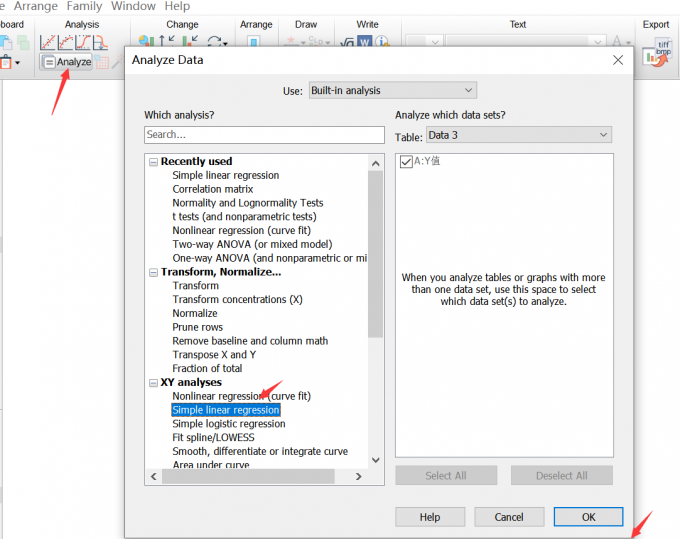The height and width of the screenshot is (539, 680).
Task: Click the info circle icon in Write group
Action: point(382,42)
